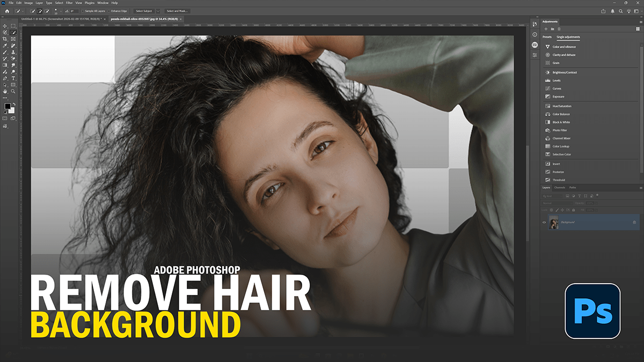Open the Adjustments panel flyout menu
The width and height of the screenshot is (644, 362).
(640, 21)
